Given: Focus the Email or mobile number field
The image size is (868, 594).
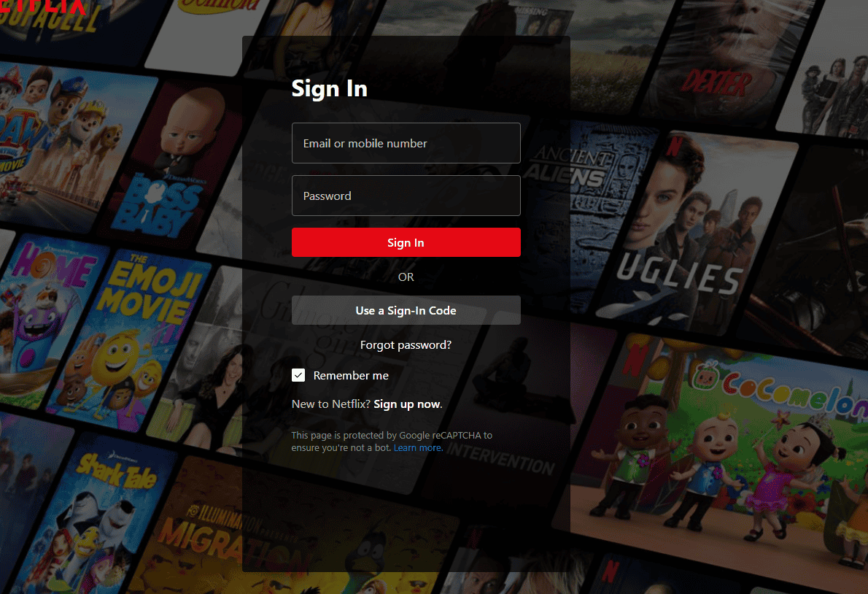Looking at the screenshot, I should (x=406, y=143).
